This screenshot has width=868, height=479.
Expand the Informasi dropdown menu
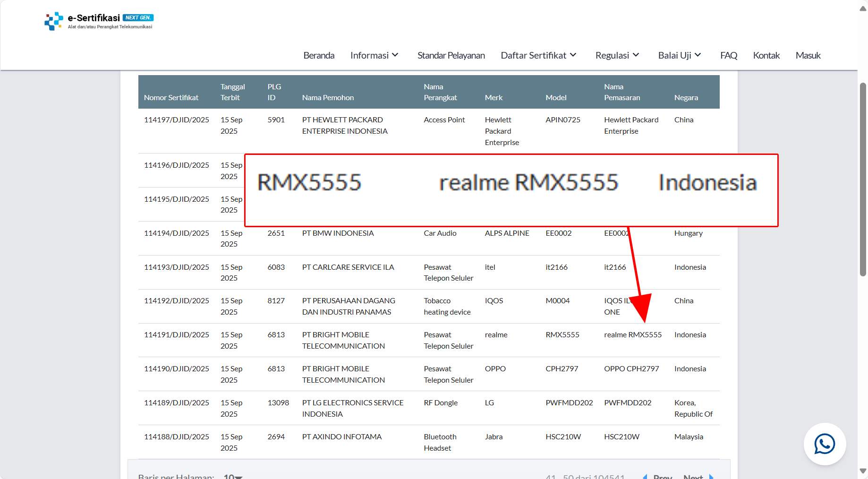click(374, 55)
